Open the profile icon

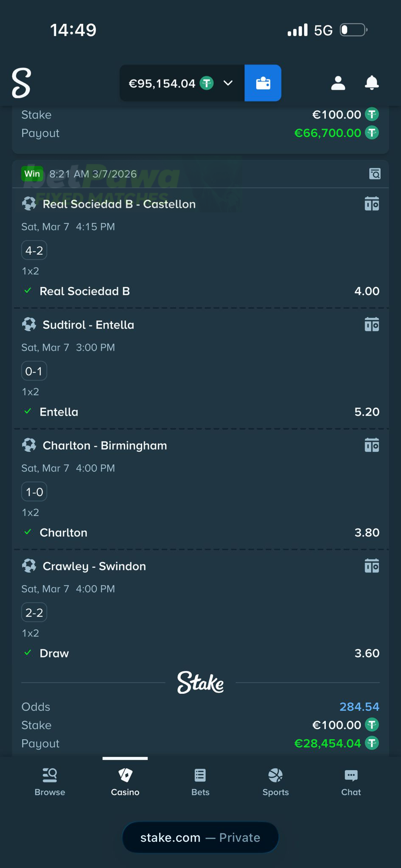coord(338,83)
